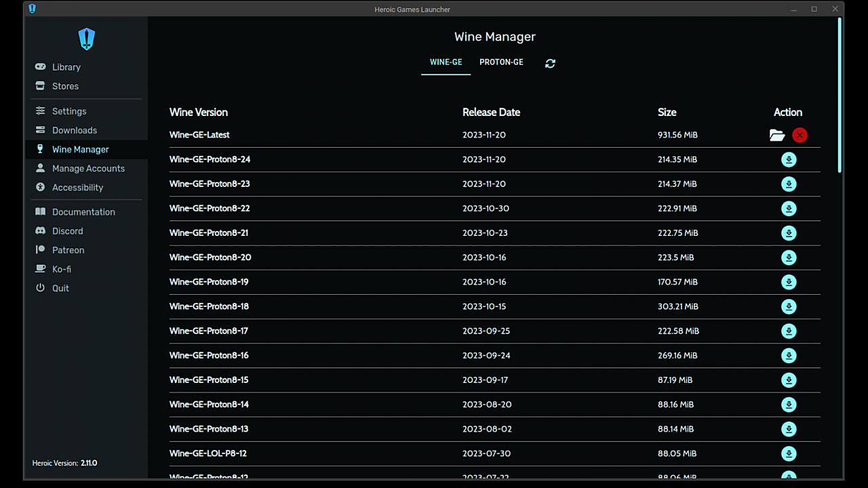
Task: Go to Stores in the sidebar
Action: tap(86, 86)
